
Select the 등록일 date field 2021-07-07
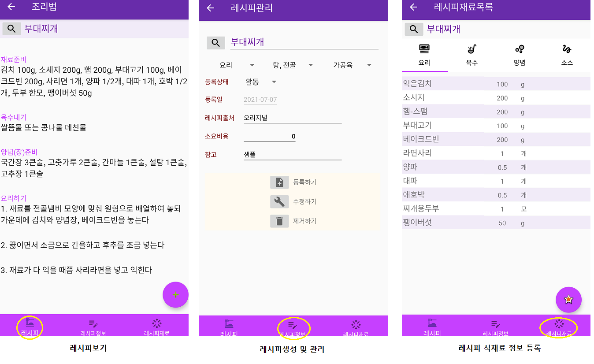click(x=260, y=100)
